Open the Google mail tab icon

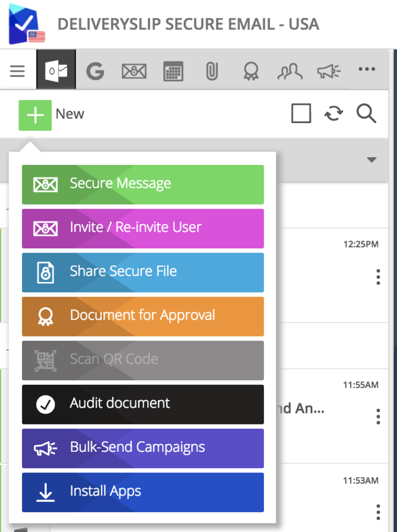click(x=95, y=71)
